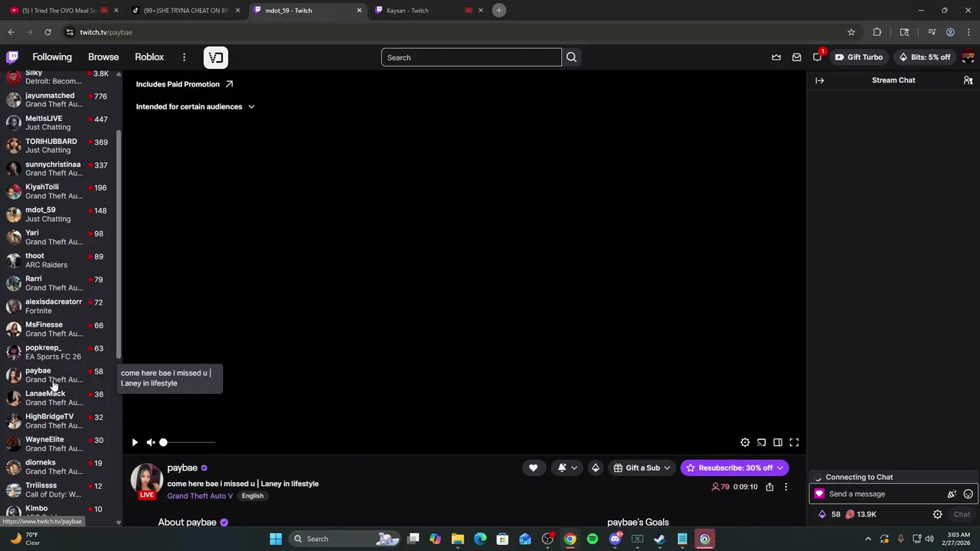This screenshot has width=980, height=551.
Task: Click paybae's profile avatar with LIVE badge
Action: 146,481
